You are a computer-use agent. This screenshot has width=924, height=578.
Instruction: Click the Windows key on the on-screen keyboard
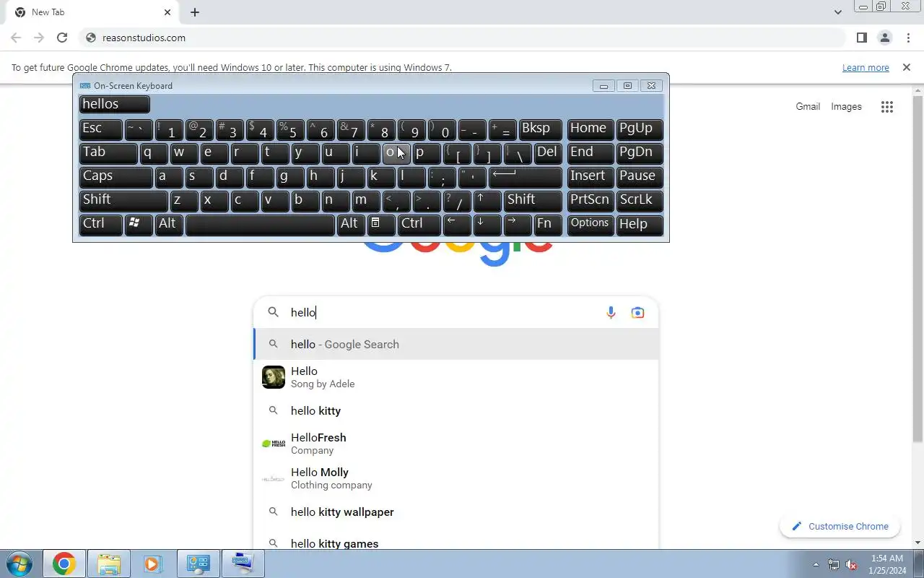[139, 224]
